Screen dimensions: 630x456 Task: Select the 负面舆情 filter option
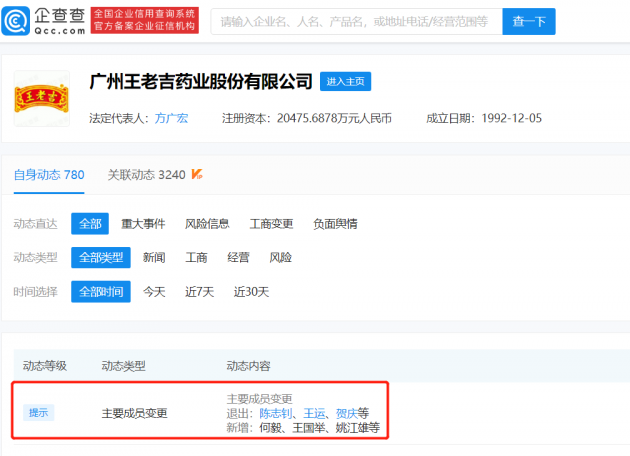335,224
